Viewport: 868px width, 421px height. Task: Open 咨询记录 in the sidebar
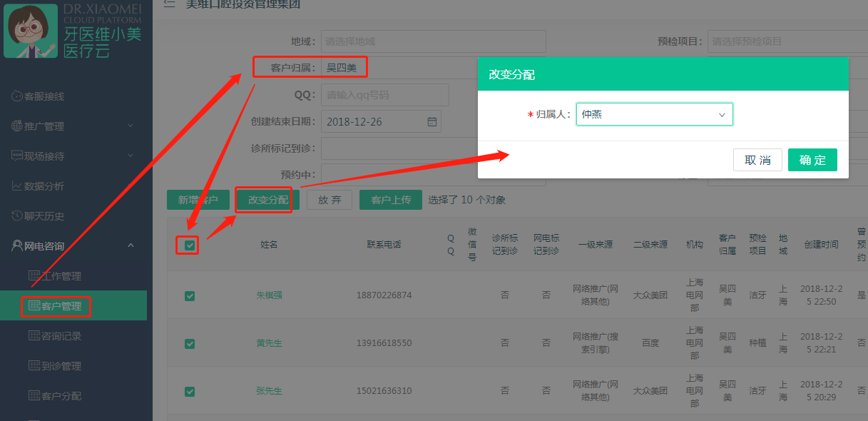coord(61,336)
